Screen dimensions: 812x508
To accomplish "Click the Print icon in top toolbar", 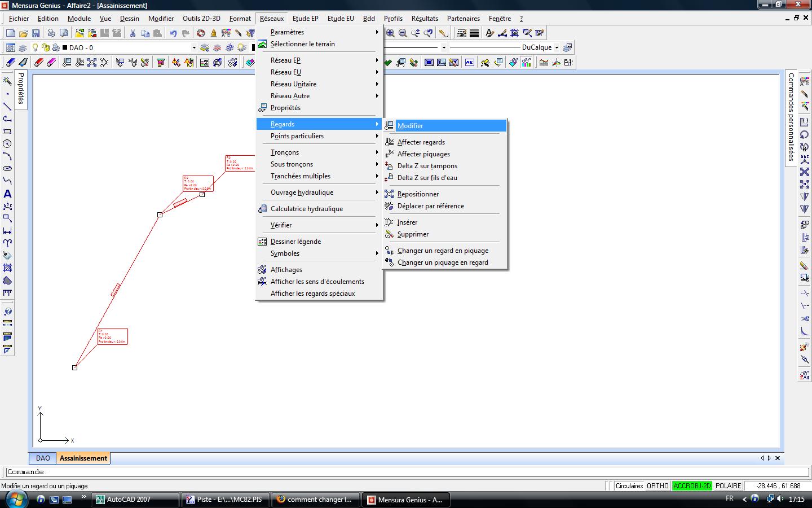I will 51,33.
